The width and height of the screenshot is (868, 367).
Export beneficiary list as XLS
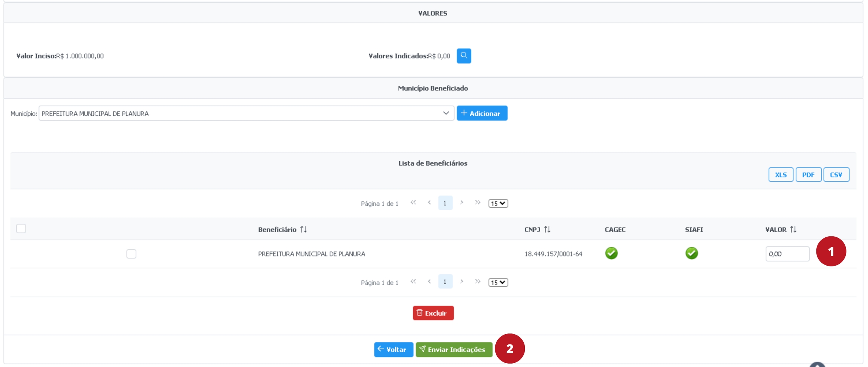click(781, 175)
